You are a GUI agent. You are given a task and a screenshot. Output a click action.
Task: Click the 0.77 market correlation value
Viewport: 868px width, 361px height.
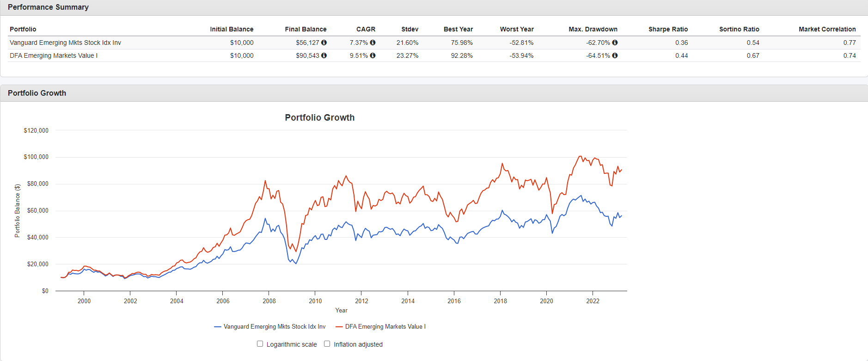850,43
